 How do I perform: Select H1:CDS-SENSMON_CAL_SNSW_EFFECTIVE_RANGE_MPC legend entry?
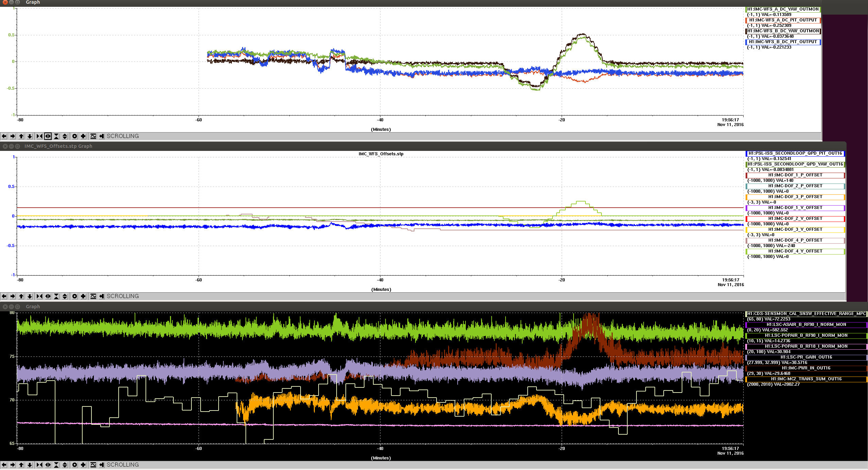806,314
